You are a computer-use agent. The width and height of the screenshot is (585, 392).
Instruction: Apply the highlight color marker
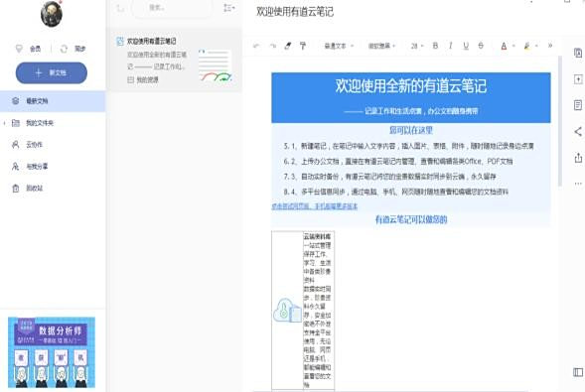point(526,46)
